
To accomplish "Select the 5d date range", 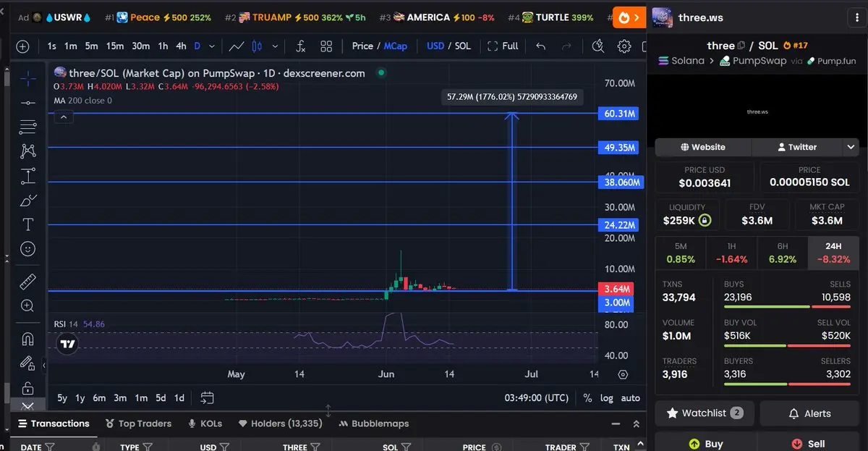I will 161,398.
